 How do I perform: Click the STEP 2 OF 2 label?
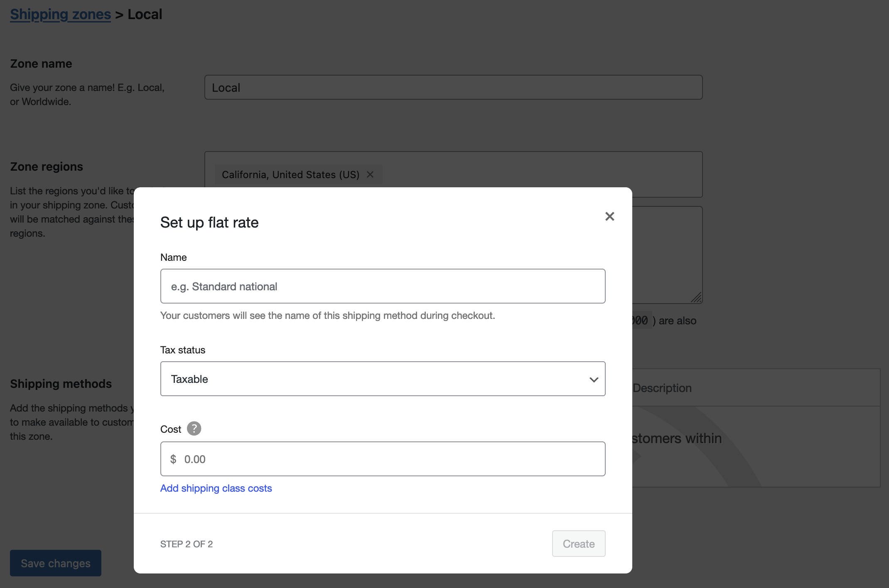[x=186, y=544]
